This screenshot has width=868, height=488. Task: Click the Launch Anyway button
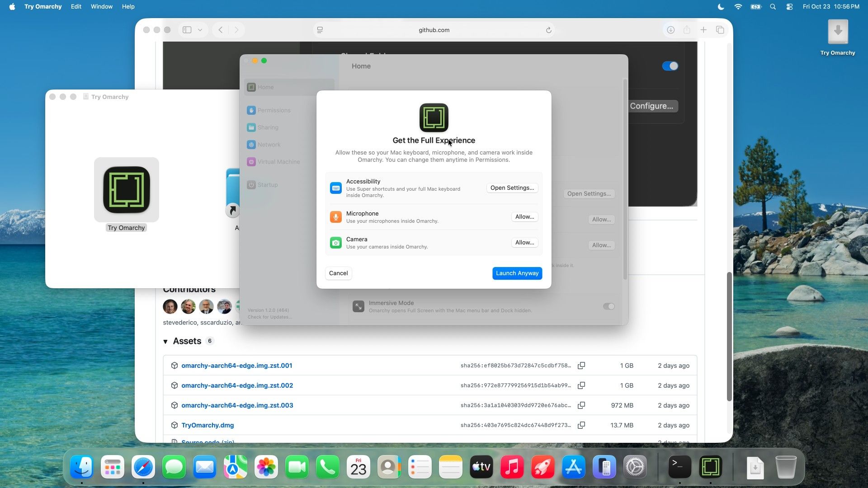coord(517,273)
